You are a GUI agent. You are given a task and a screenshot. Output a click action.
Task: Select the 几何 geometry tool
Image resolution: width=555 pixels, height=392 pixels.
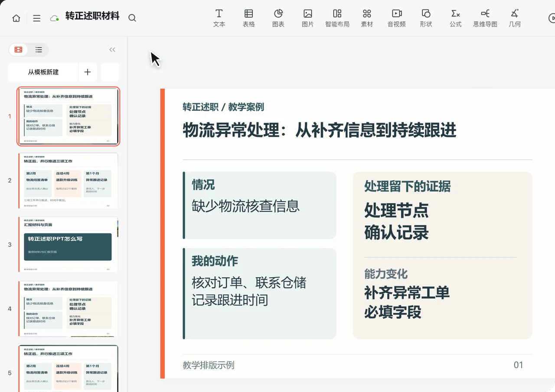515,18
